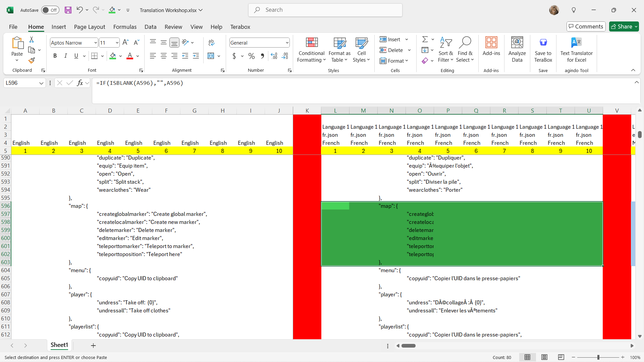
Task: Expand the font name dropdown
Action: pyautogui.click(x=96, y=43)
